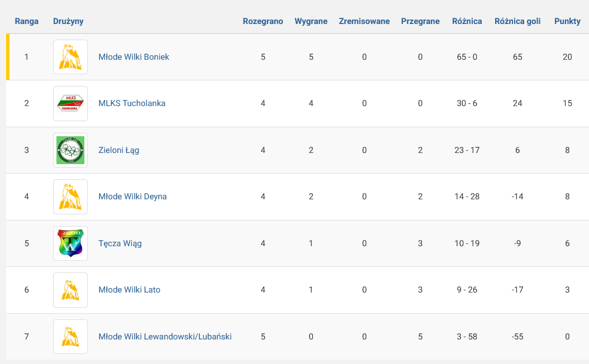Click the Młode Wilki Deyna wolf logo
This screenshot has height=364, width=589.
pos(70,197)
